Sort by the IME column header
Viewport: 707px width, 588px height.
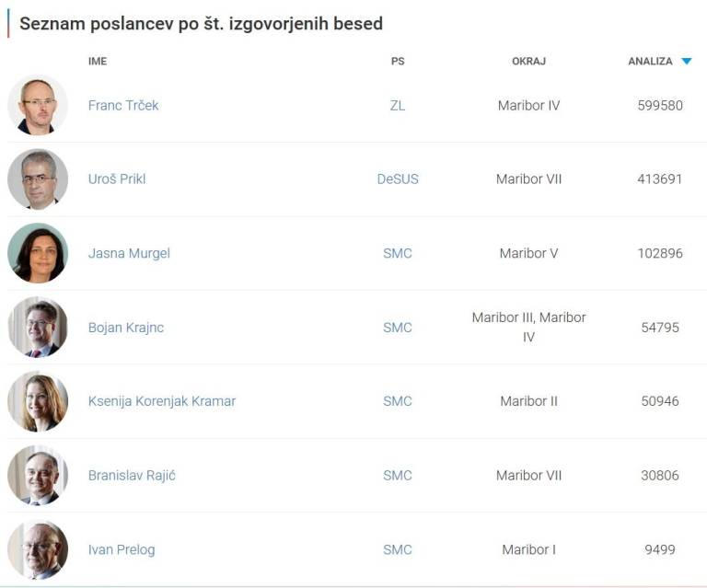(98, 62)
